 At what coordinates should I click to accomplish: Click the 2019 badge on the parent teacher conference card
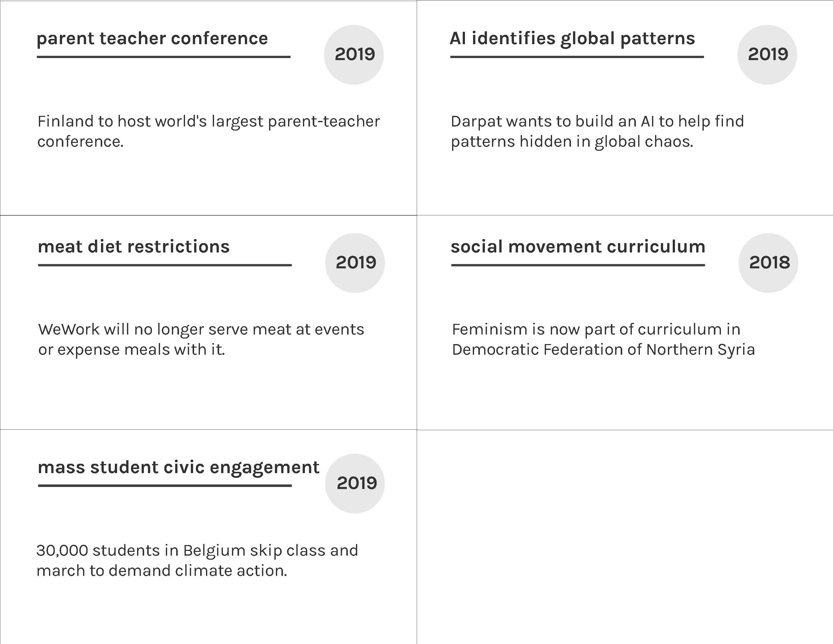pos(354,55)
